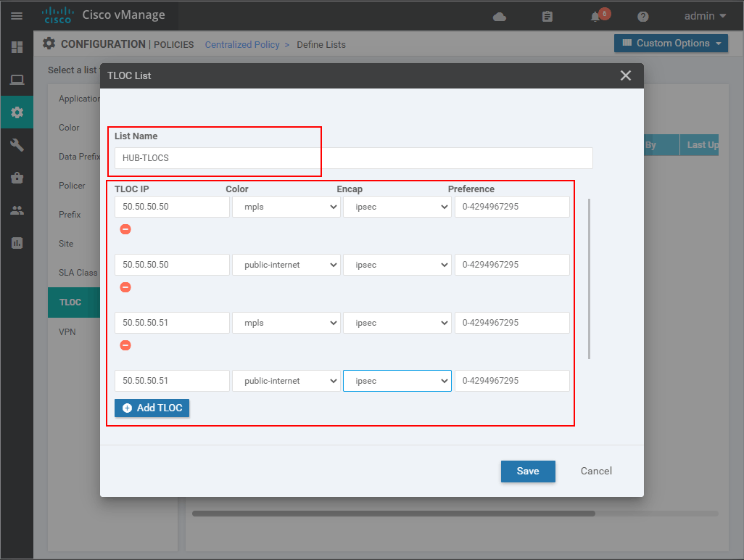The width and height of the screenshot is (744, 560).
Task: Open the Color dropdown showing mpls
Action: point(286,206)
